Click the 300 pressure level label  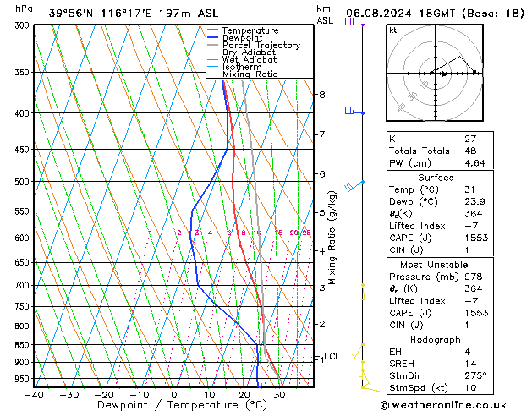coord(24,25)
